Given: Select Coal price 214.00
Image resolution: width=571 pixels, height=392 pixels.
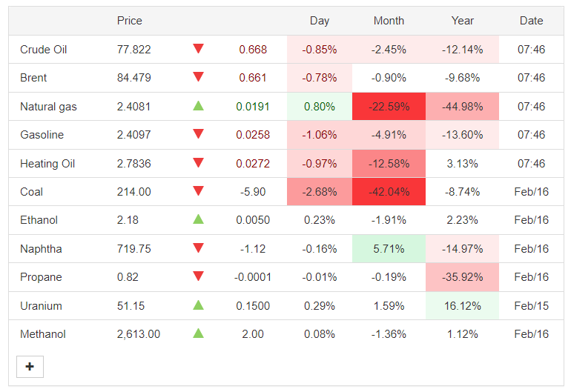Looking at the screenshot, I should tap(134, 192).
